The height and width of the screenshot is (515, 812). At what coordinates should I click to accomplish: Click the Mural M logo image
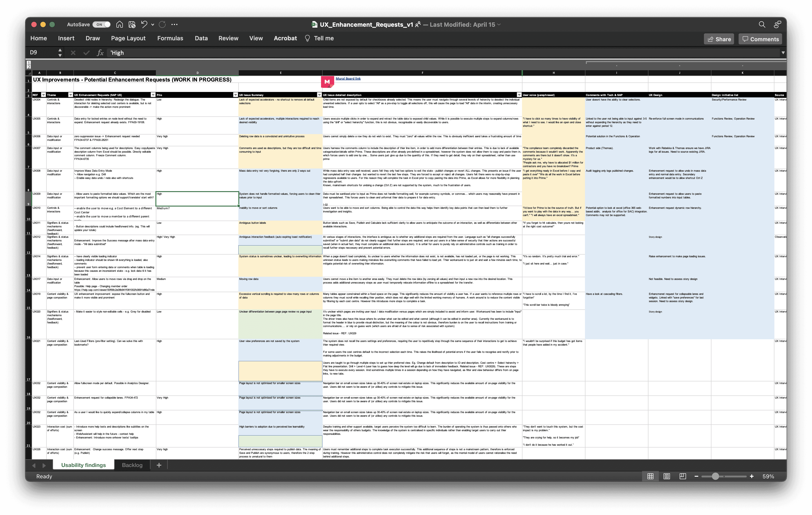coord(327,82)
